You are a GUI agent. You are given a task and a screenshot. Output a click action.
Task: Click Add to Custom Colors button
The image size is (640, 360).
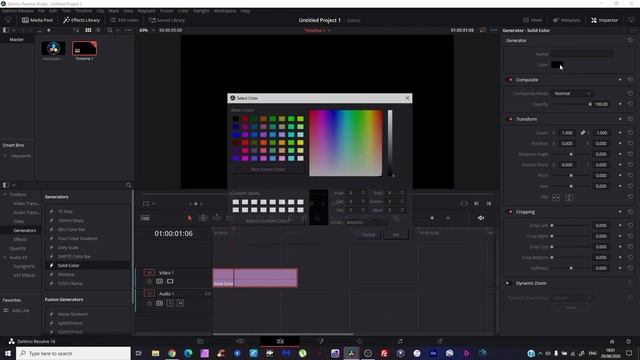coord(268,221)
